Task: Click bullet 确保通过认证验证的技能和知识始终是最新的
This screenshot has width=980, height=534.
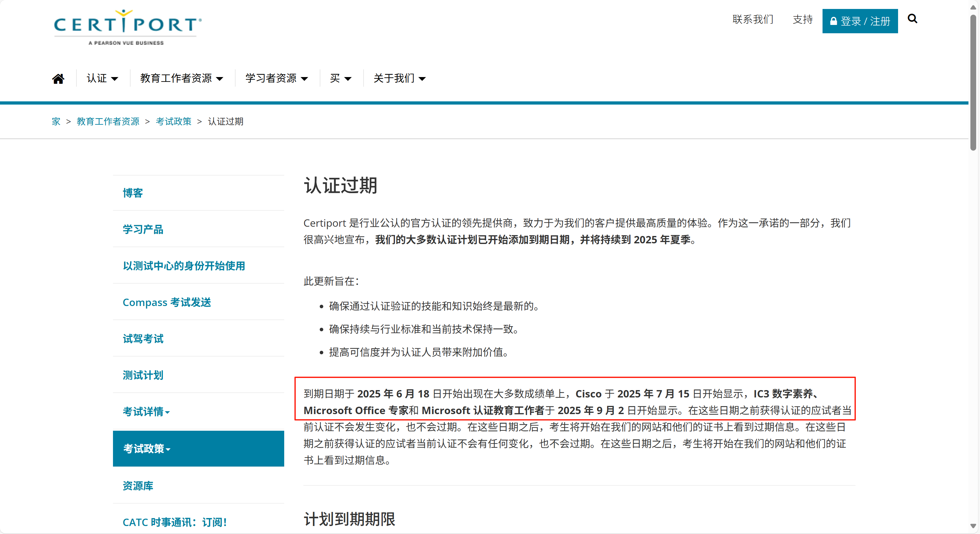Action: [434, 306]
